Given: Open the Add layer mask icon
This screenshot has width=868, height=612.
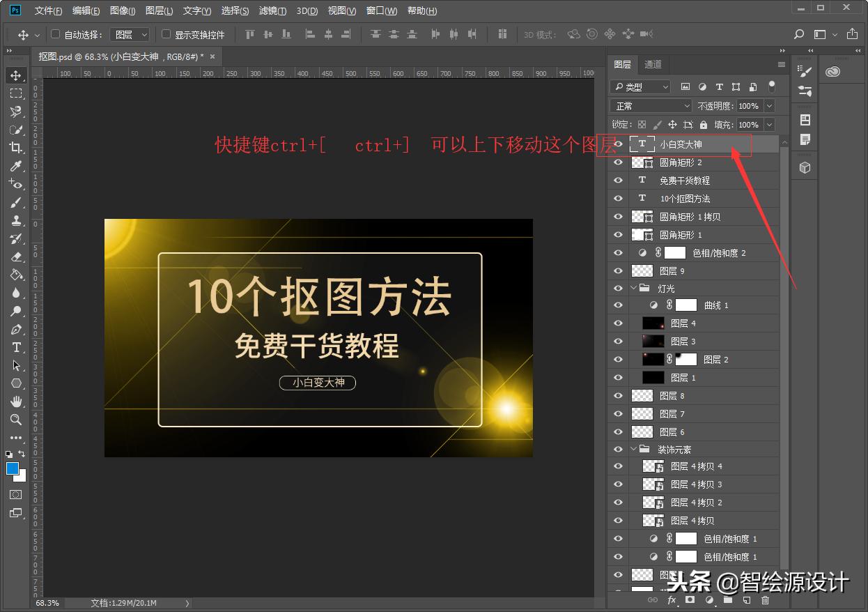Looking at the screenshot, I should 690,600.
